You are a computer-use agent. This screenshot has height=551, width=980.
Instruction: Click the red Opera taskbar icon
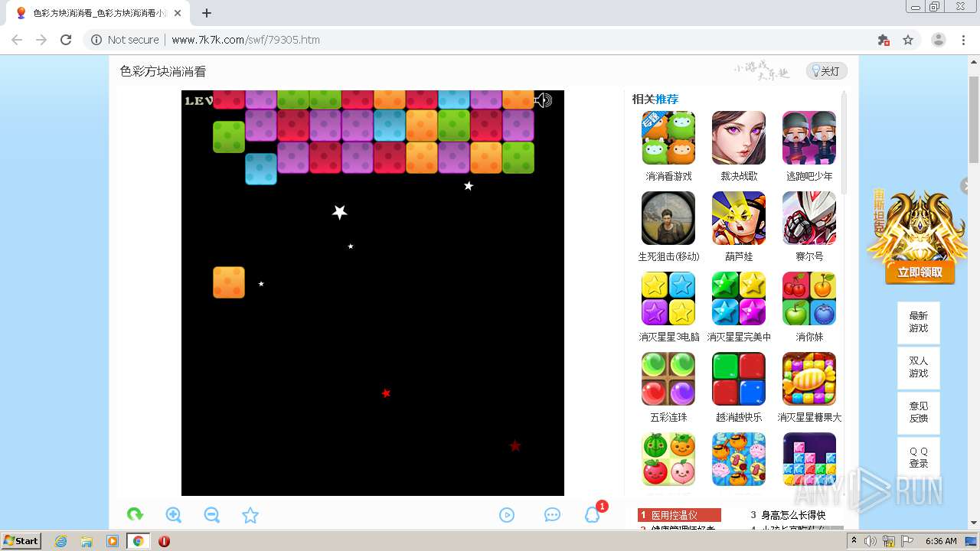coord(164,541)
